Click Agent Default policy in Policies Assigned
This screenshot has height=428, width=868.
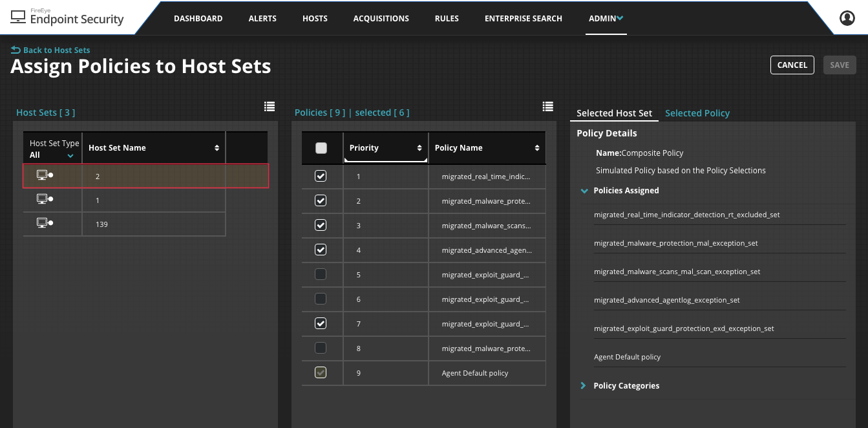[x=627, y=357]
